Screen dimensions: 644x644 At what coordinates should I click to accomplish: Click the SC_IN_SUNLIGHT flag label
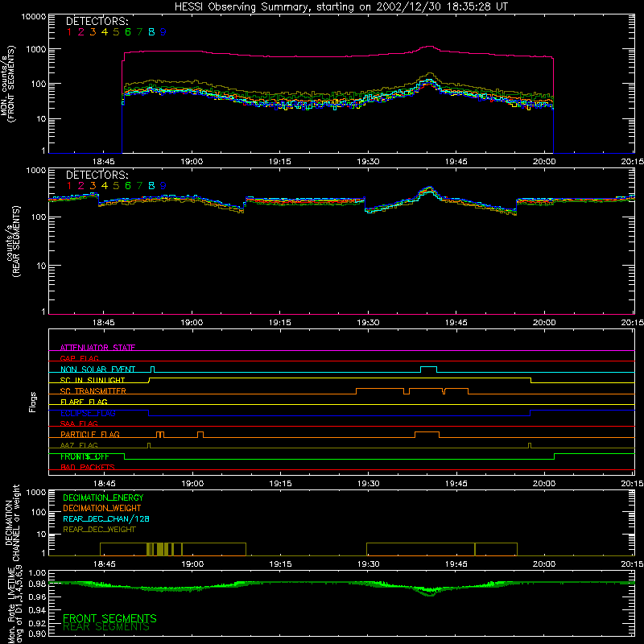(x=93, y=380)
